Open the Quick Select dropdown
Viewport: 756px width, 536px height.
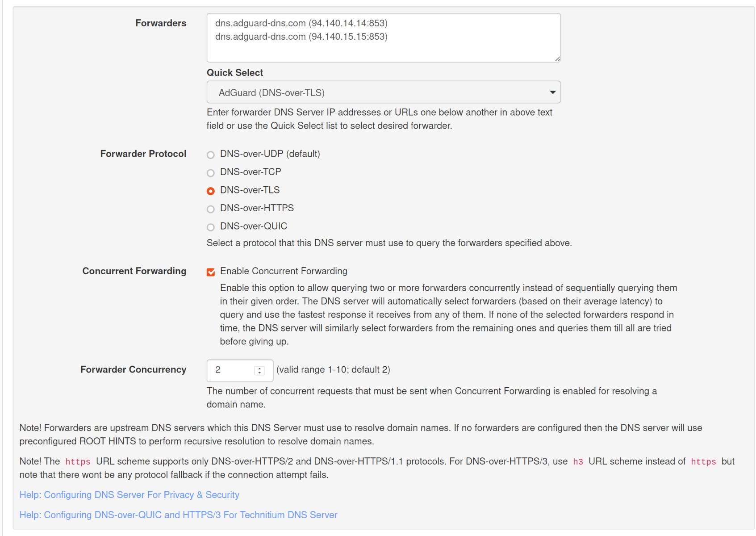(384, 92)
